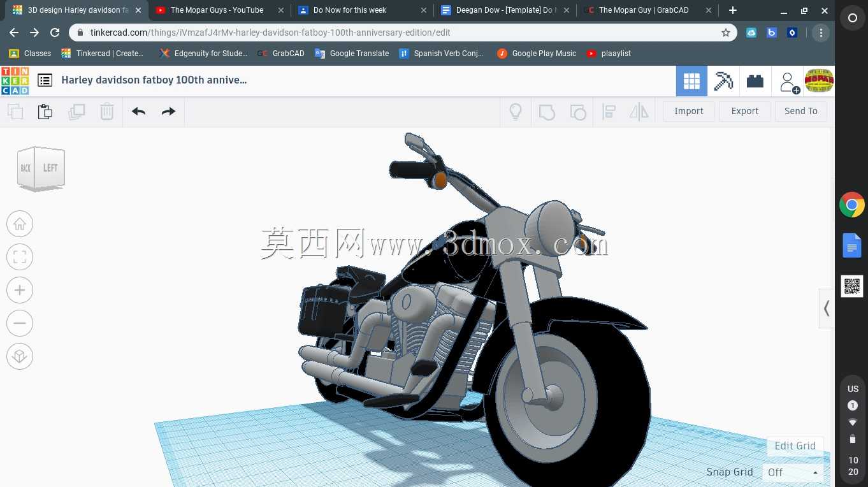Viewport: 868px width, 487px height.
Task: Click the Edit Grid button
Action: (795, 446)
